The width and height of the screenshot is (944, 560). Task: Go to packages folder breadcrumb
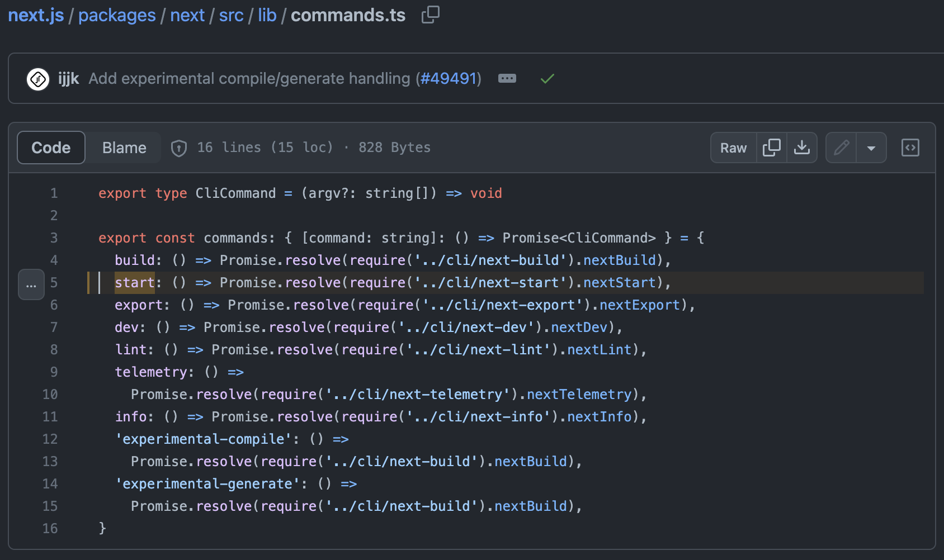[117, 15]
